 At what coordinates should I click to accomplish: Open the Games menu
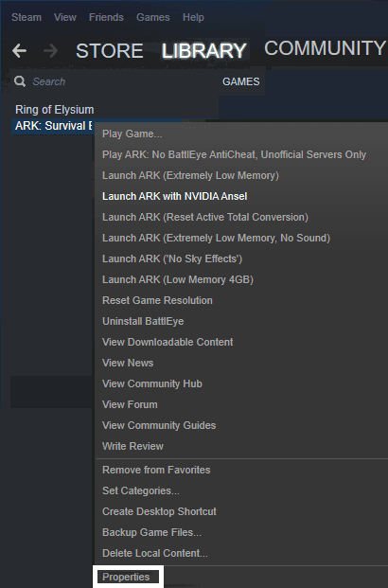click(153, 17)
